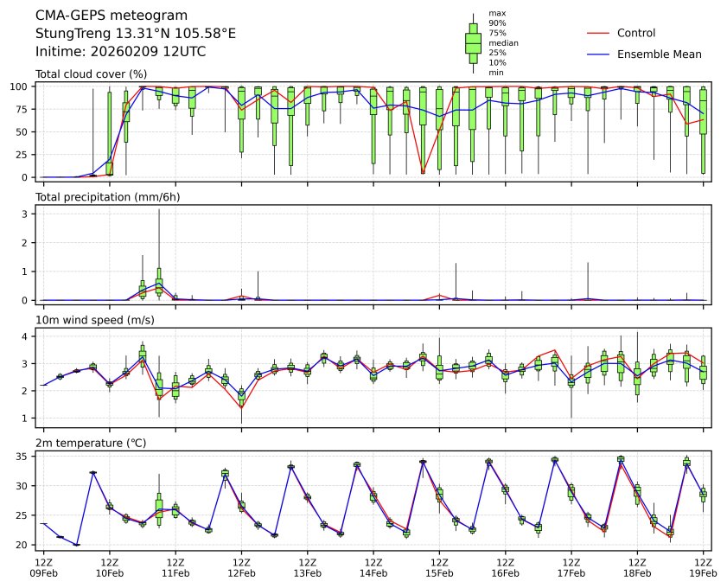Click the blue Ensemble Mean legend line
The width and height of the screenshot is (727, 588).
pyautogui.click(x=598, y=54)
